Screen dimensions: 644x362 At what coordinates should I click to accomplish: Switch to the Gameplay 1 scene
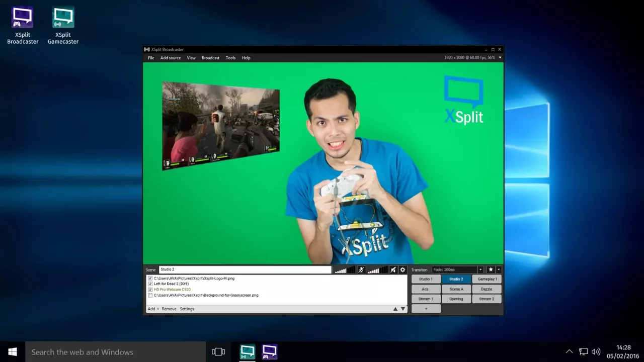487,279
